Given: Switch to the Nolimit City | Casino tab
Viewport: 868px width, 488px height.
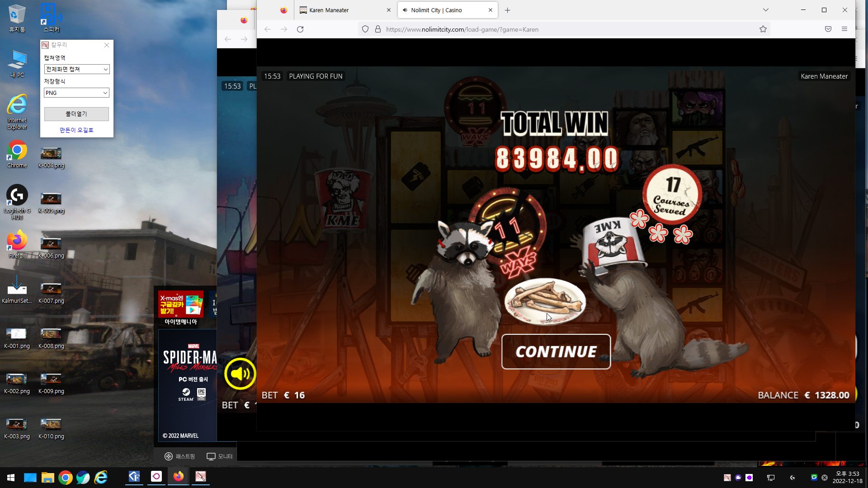Looking at the screenshot, I should pos(448,10).
